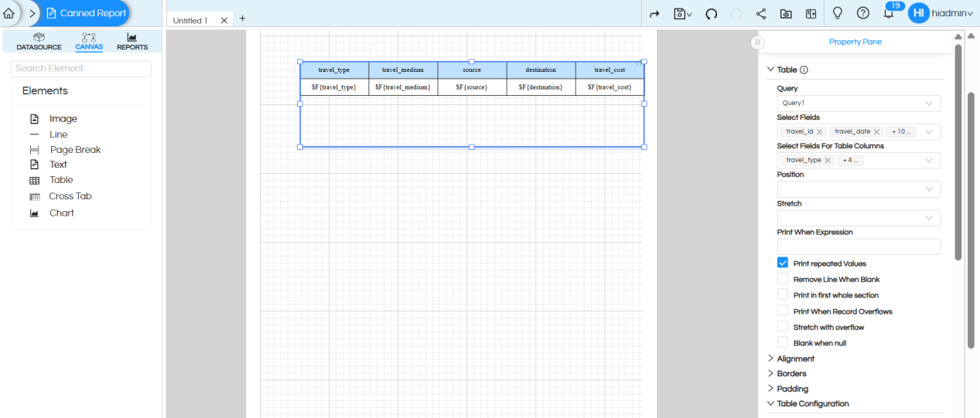The image size is (980, 418).
Task: Expand the Alignment section
Action: point(791,359)
